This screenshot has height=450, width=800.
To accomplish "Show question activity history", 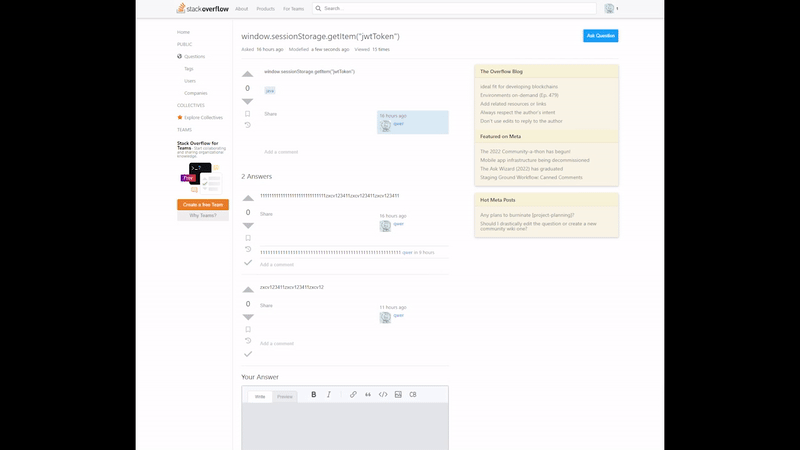I will pyautogui.click(x=247, y=125).
